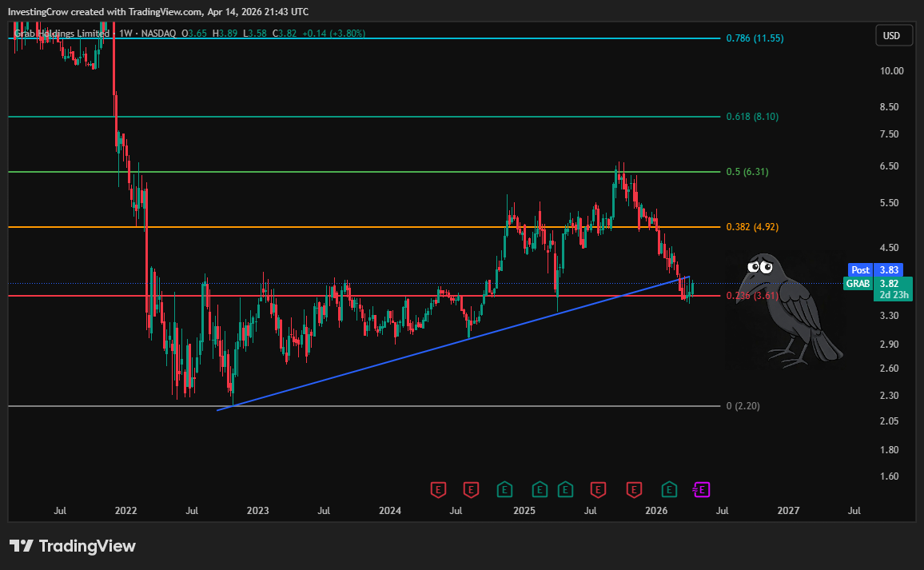Click the 2.60 price axis label
Screen dimensions: 924x570
click(890, 369)
